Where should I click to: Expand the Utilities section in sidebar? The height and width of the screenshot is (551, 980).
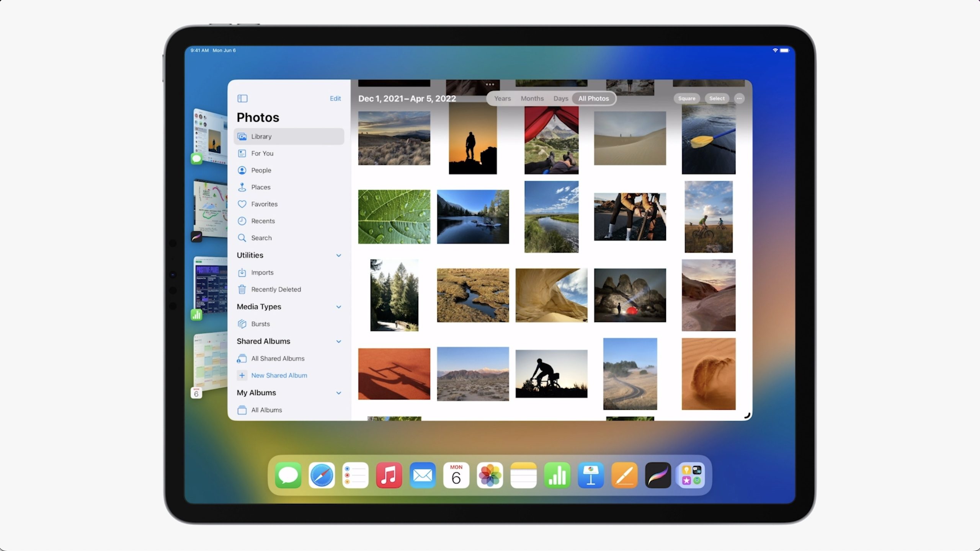(x=338, y=255)
